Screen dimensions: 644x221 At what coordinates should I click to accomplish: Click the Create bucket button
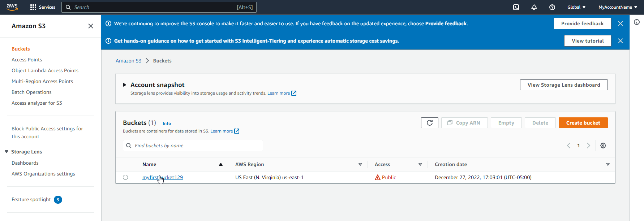(583, 123)
